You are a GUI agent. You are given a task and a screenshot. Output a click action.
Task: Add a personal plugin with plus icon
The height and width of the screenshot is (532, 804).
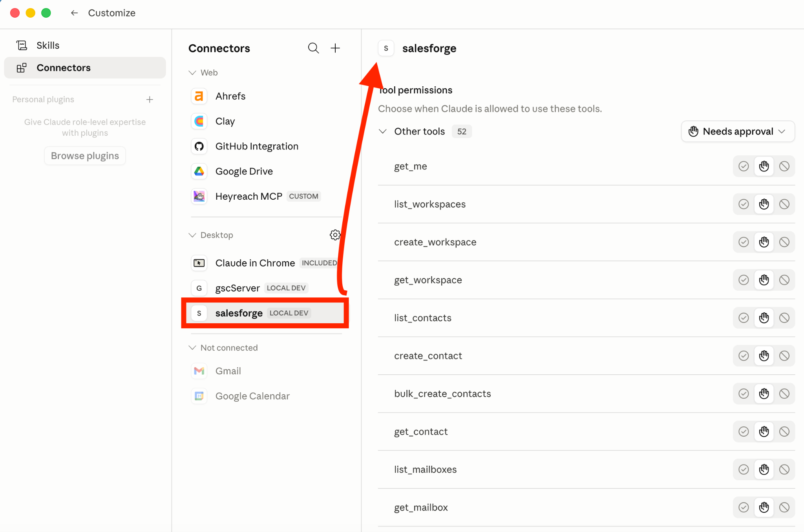[150, 100]
